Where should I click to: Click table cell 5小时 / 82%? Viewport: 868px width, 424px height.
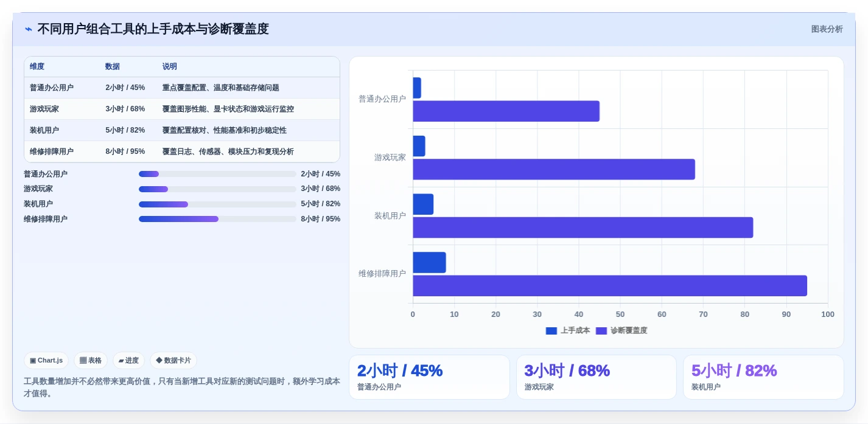125,130
